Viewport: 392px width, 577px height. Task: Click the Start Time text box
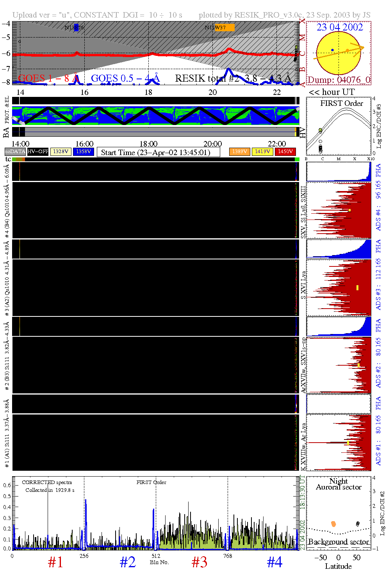pos(158,152)
